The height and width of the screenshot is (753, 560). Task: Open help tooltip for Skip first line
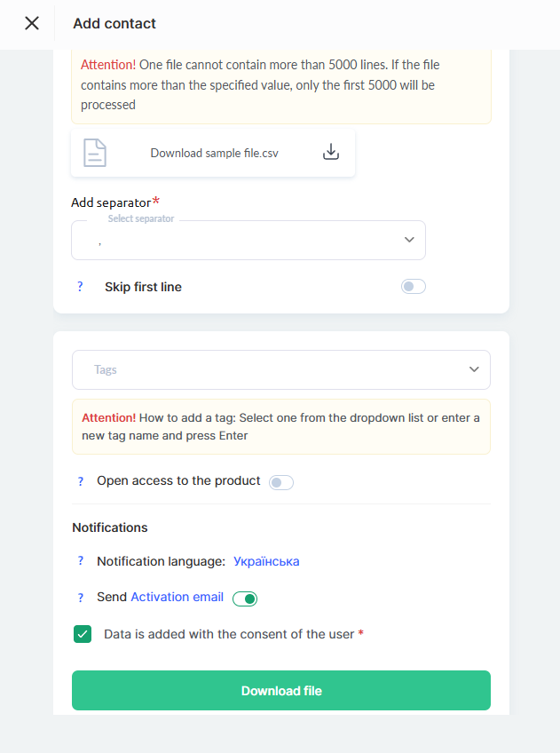[x=80, y=286]
